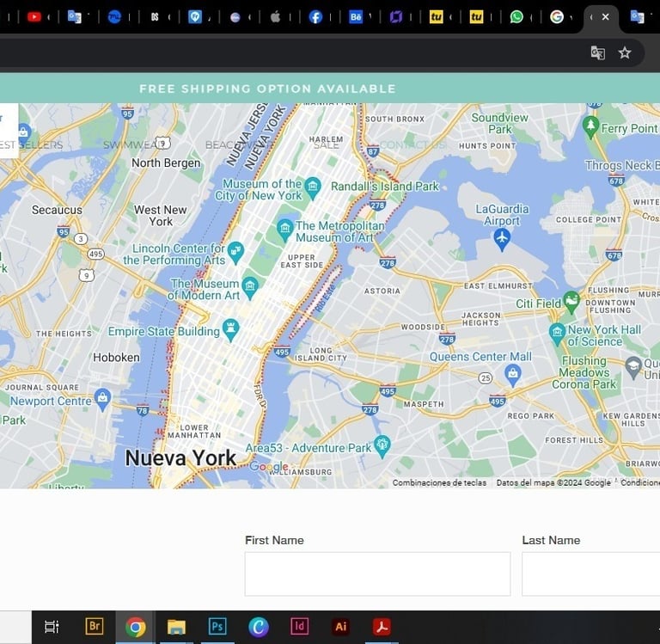Select the LaGuardia Airport airplane marker

point(502,240)
